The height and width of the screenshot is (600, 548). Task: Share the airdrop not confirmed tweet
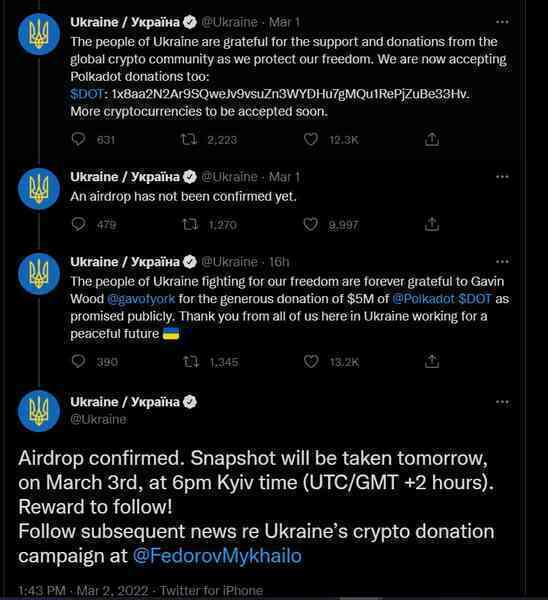(x=432, y=224)
